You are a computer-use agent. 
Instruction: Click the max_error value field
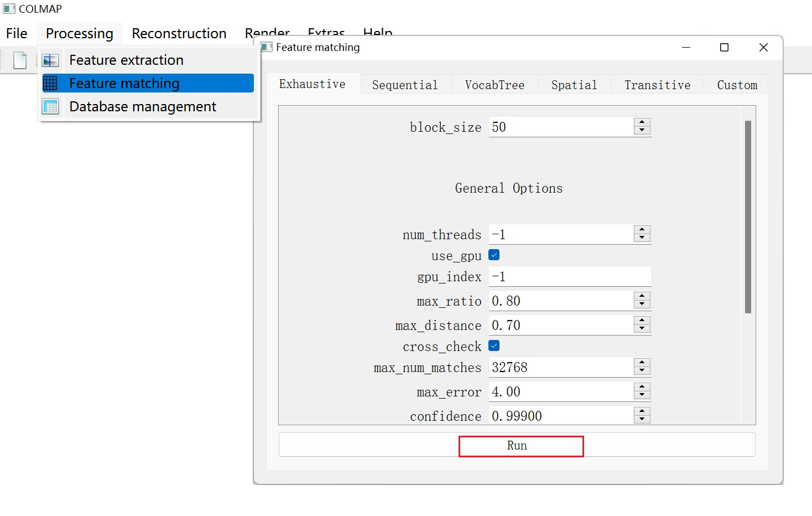(561, 391)
